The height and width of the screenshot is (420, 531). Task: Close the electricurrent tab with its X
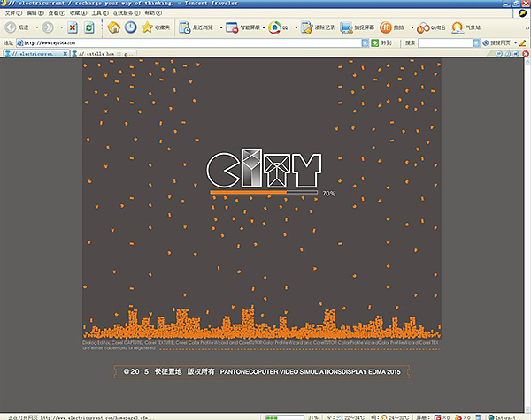[65, 54]
